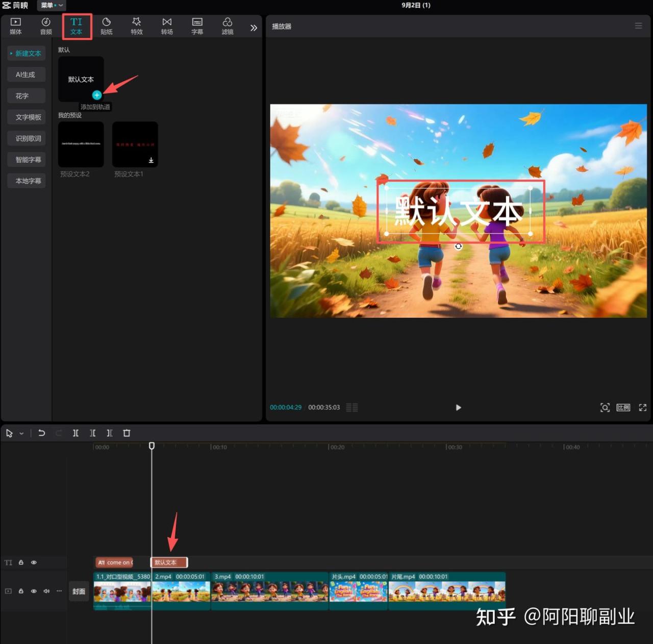Click the 比例 aspect ratio button
653x644 pixels.
coord(623,407)
